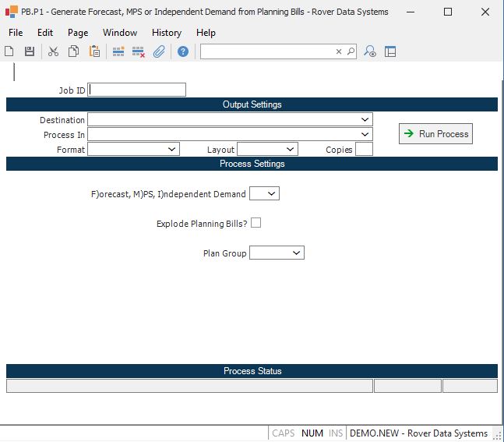This screenshot has width=504, height=442.
Task: Click the New record icon
Action: pyautogui.click(x=9, y=51)
